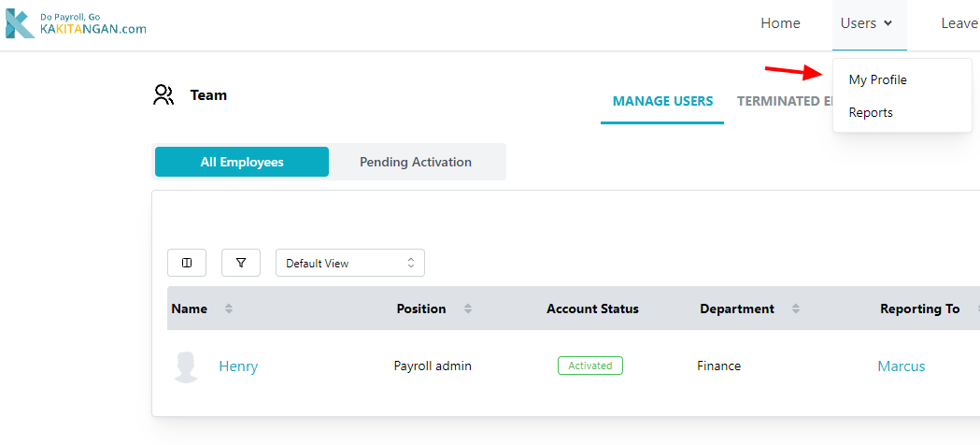Open the column layout icon button

[x=187, y=263]
